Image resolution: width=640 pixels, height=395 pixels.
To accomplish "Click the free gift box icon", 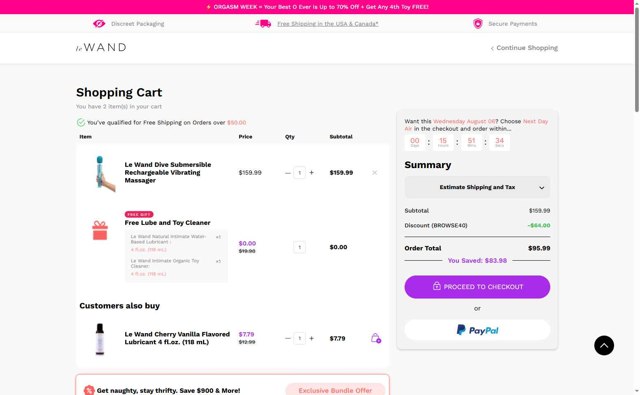I will [100, 230].
